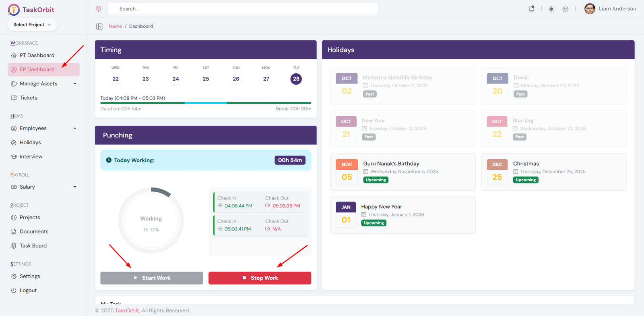Viewport: 644px width, 316px height.
Task: Click the Home breadcrumb link
Action: click(115, 27)
